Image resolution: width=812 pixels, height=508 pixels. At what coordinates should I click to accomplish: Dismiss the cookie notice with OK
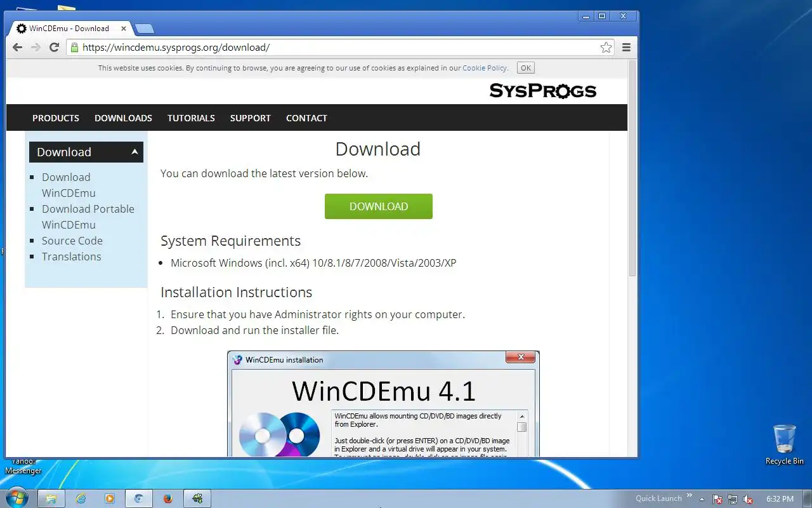click(526, 68)
